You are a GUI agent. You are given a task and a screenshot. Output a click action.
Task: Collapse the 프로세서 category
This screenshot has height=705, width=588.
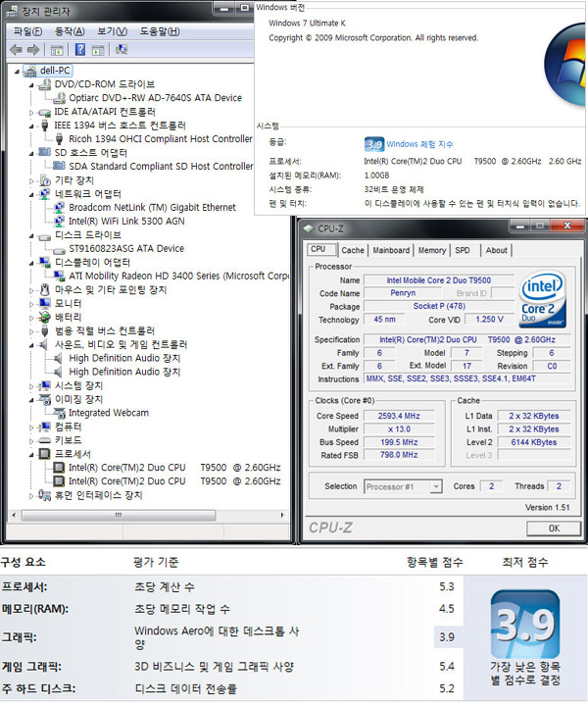(x=31, y=455)
